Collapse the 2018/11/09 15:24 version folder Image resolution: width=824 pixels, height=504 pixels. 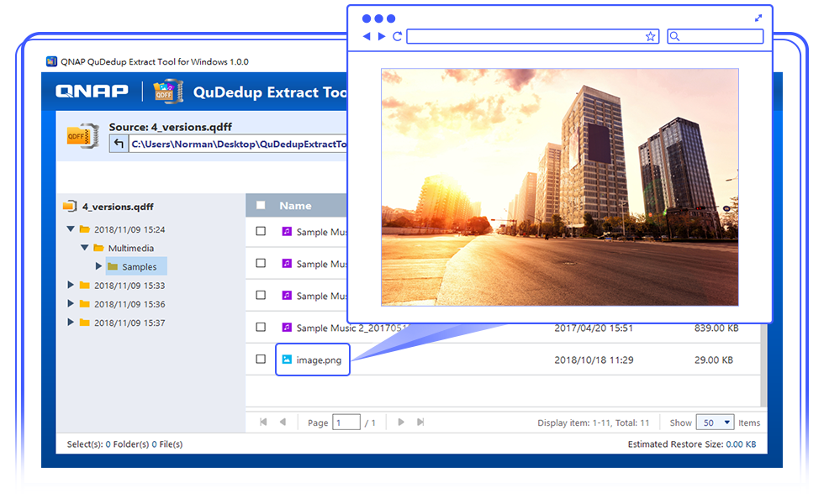[71, 229]
